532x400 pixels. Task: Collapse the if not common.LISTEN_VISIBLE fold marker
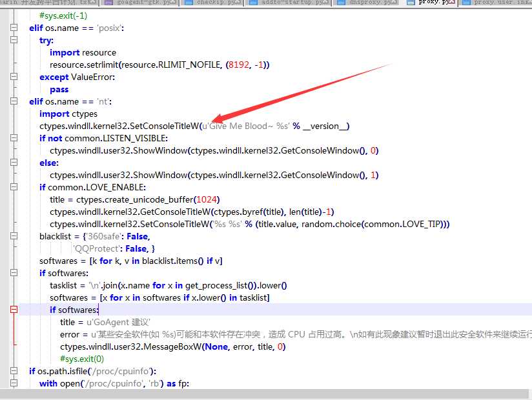coord(14,138)
